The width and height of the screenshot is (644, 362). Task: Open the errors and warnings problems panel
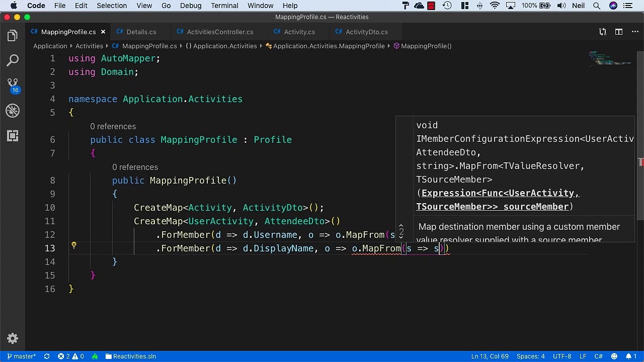(71, 356)
